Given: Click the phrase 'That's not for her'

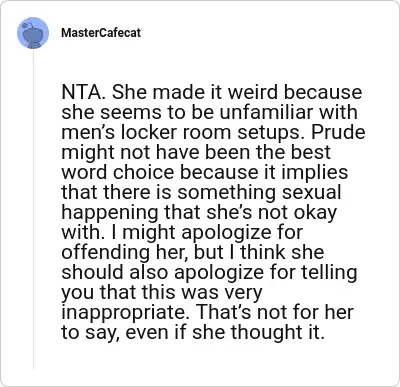Looking at the screenshot, I should (x=275, y=312).
